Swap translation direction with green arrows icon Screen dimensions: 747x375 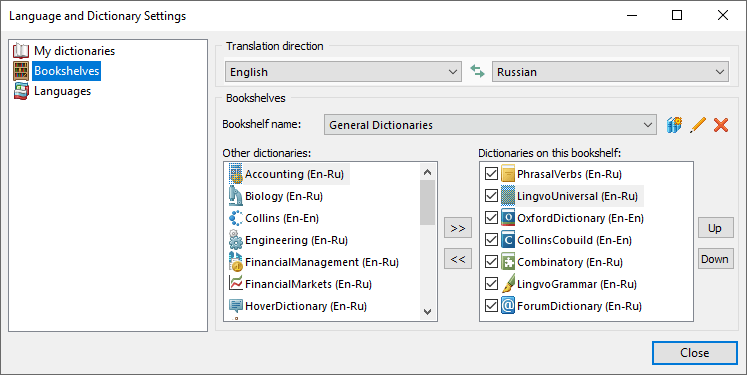click(x=477, y=71)
